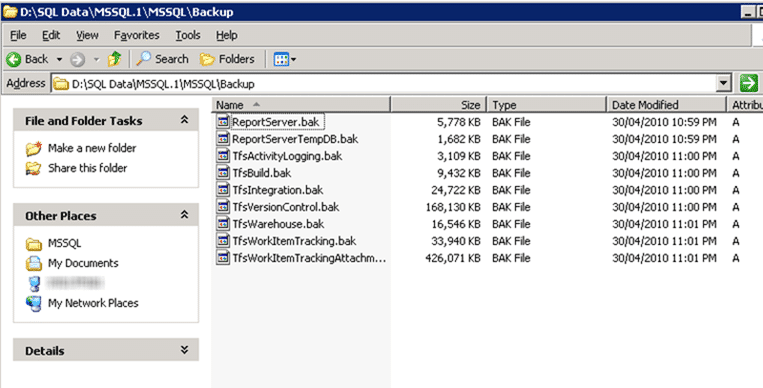Click the Share this folder icon
Screen dimensions: 763x388
34,168
